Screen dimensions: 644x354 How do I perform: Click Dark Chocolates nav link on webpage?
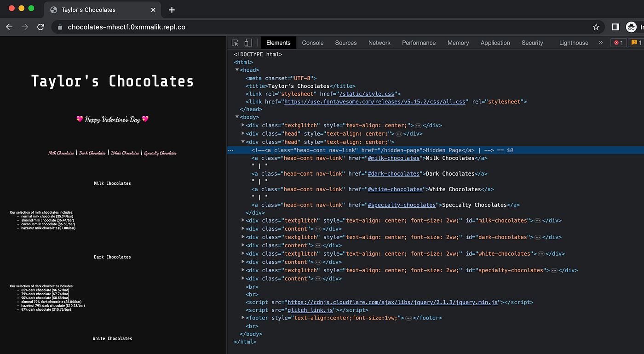[92, 153]
